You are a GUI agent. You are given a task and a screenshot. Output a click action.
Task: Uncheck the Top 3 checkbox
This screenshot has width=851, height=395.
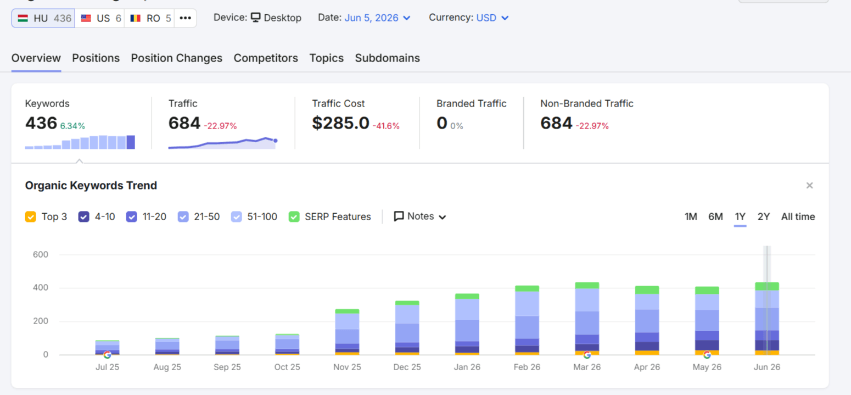point(30,216)
